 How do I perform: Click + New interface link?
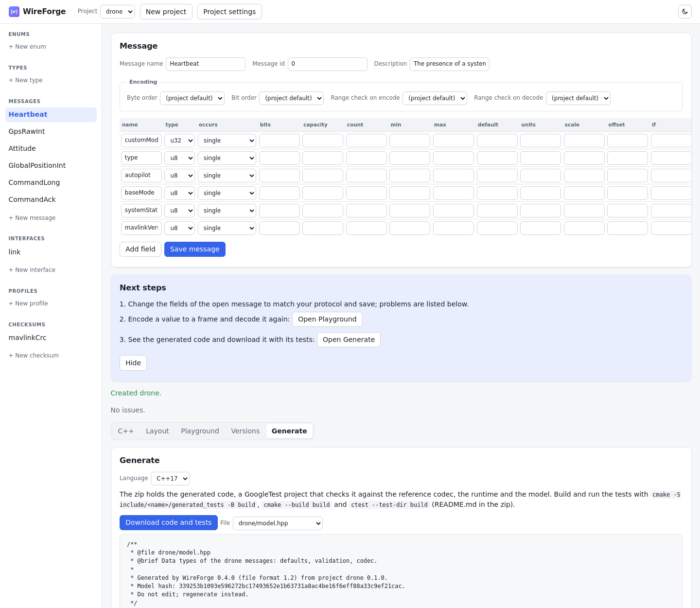pyautogui.click(x=32, y=270)
